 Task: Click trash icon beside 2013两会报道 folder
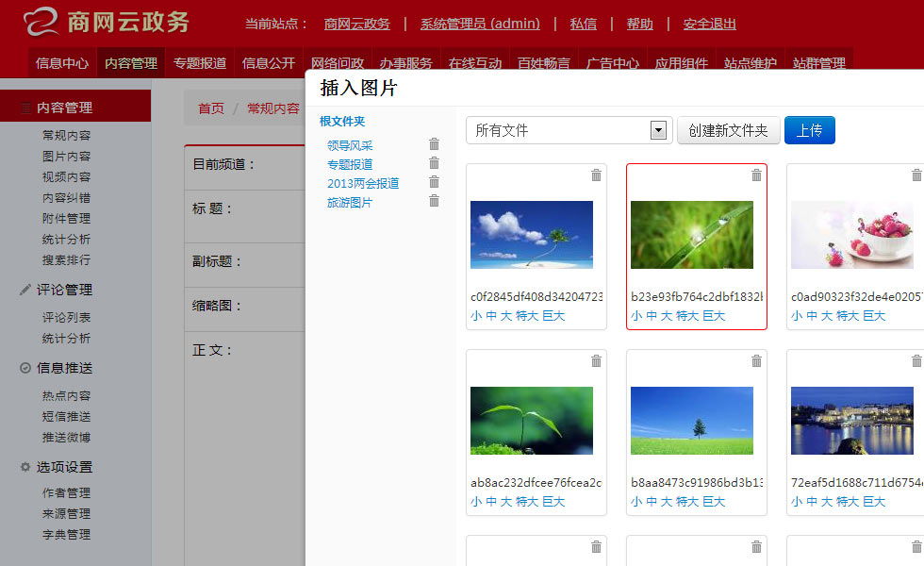tap(435, 181)
